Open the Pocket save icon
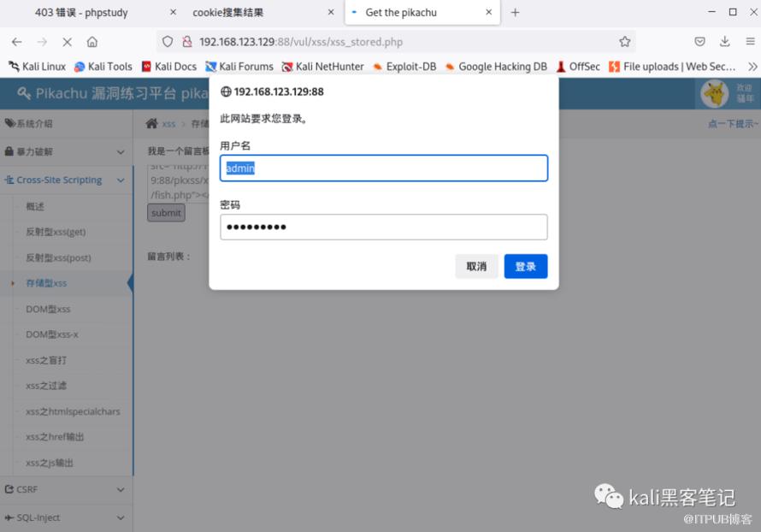Image resolution: width=761 pixels, height=532 pixels. tap(699, 42)
